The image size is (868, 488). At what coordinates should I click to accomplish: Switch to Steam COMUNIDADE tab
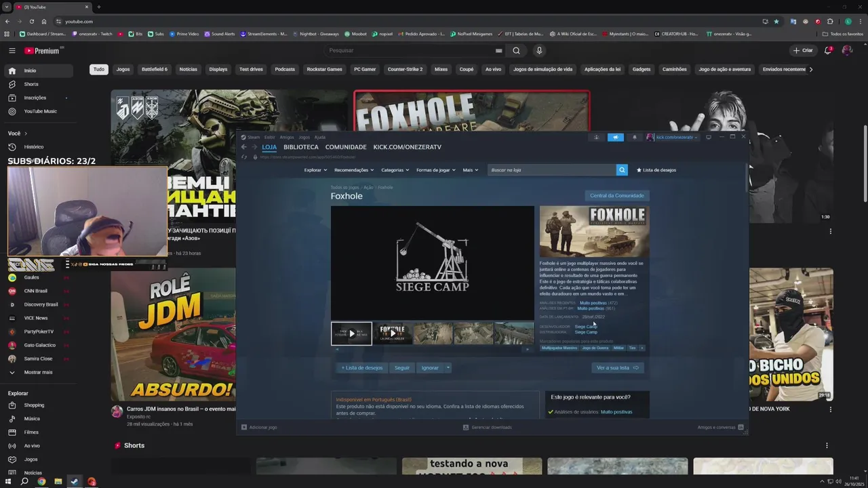(346, 147)
